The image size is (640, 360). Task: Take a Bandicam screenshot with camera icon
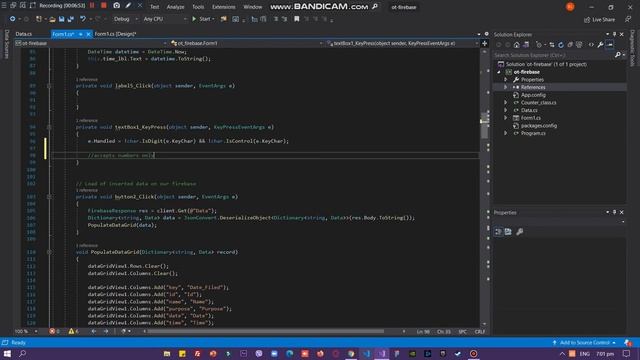coord(117,6)
